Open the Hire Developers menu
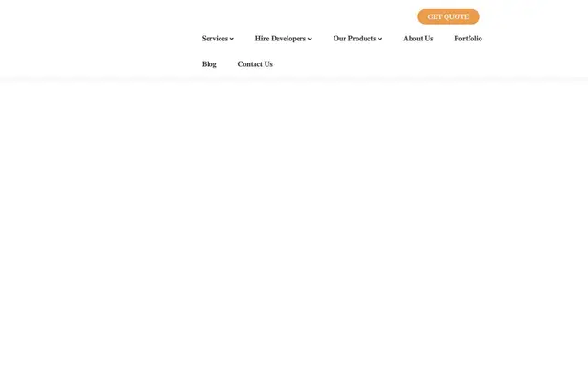 (280, 39)
